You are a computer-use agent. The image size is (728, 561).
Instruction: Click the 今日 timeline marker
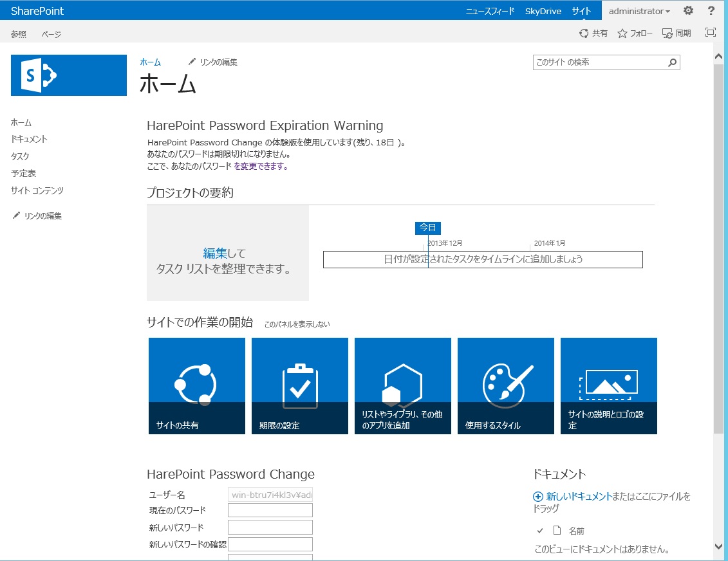(x=427, y=227)
